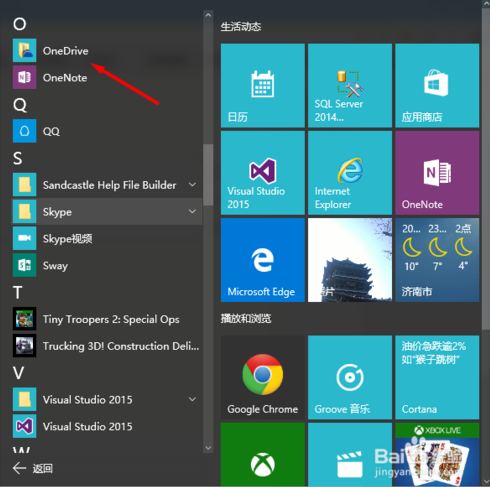This screenshot has width=490, height=487.
Task: Launch the QQ penguin icon
Action: click(24, 131)
